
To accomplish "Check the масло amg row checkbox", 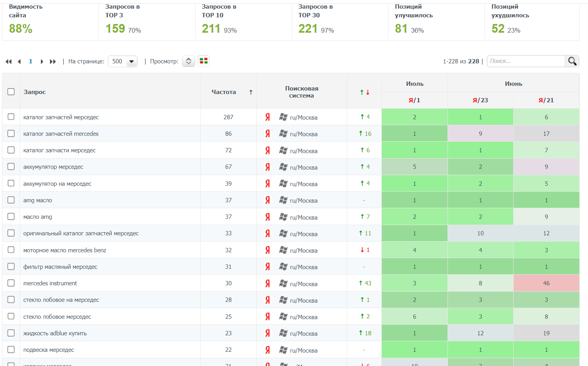I will [11, 216].
